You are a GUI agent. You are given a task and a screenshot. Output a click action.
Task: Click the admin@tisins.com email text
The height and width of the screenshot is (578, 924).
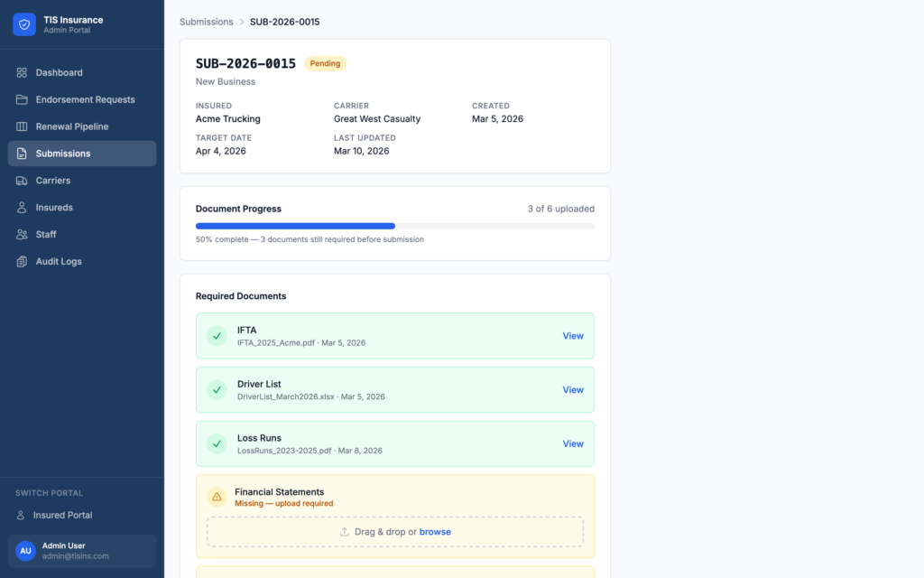point(76,556)
